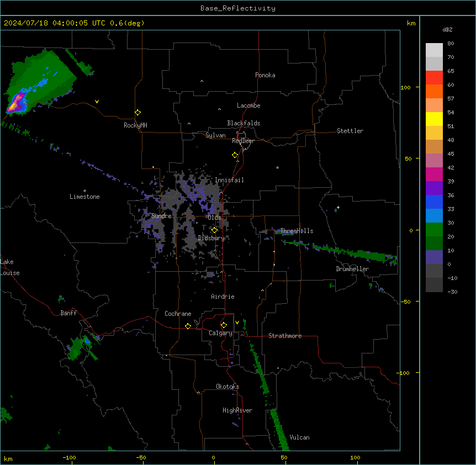Click the Base_Reflectivity title text
This screenshot has height=465, width=476.
(x=238, y=8)
